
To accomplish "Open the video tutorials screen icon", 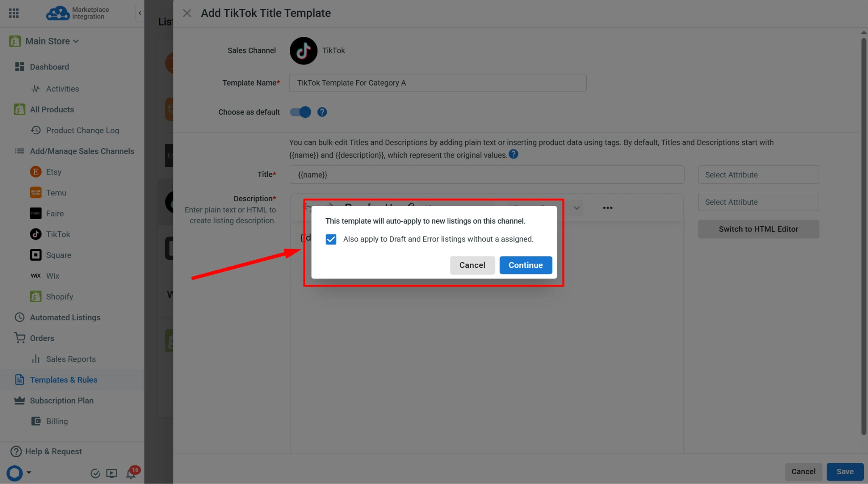I will [111, 473].
